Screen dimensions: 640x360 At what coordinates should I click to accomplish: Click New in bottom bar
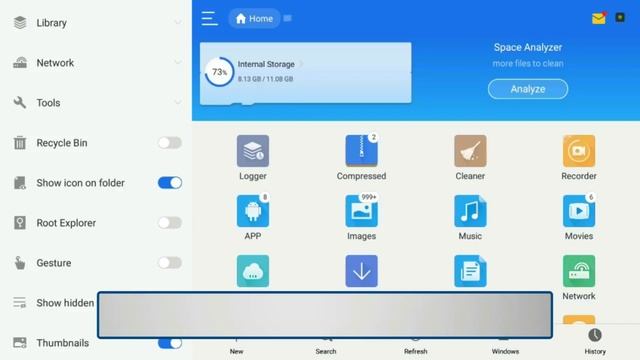coord(236,351)
